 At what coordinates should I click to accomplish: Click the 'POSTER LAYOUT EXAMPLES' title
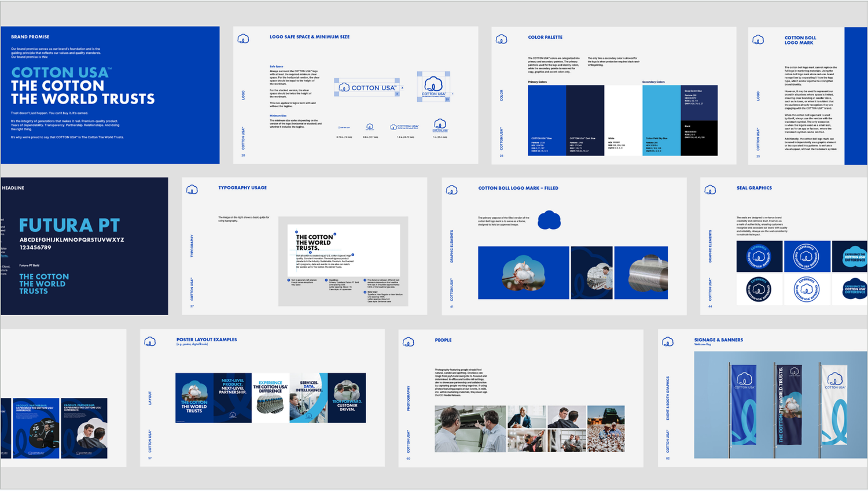(207, 339)
